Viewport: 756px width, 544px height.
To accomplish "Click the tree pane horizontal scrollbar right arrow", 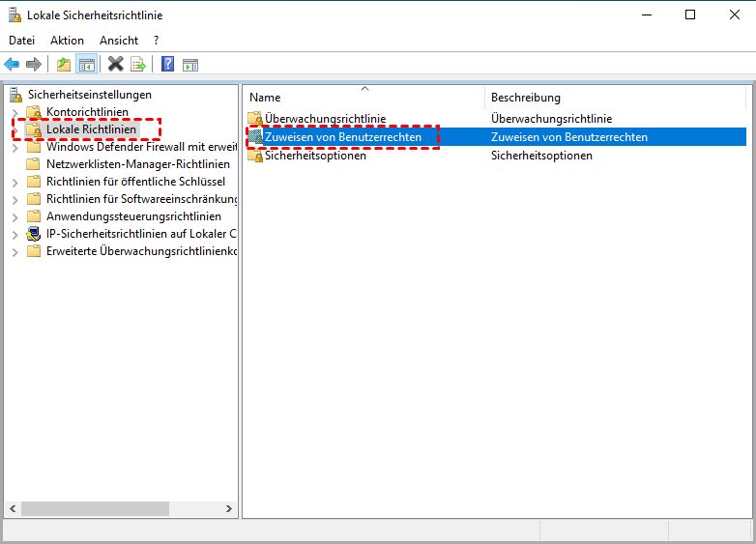I will click(x=229, y=508).
